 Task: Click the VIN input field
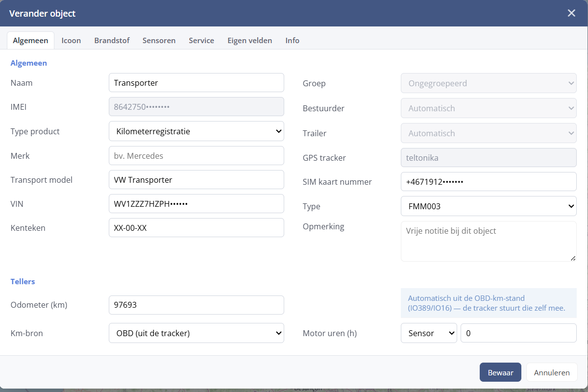point(196,204)
